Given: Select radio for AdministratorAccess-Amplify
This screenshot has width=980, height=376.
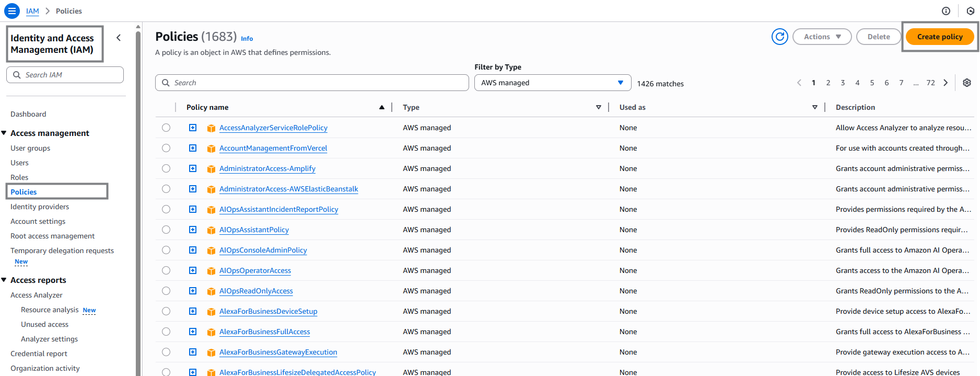Looking at the screenshot, I should [x=166, y=168].
